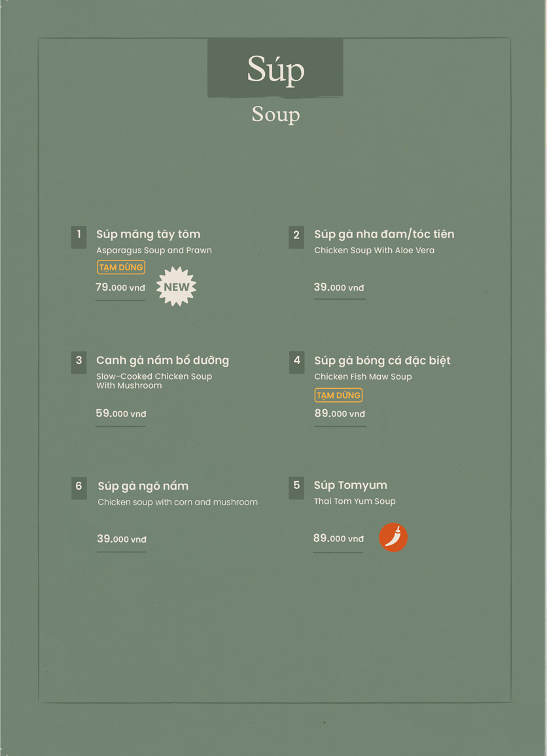
Task: Click the Thai Tom Yum Soup description
Action: (355, 501)
